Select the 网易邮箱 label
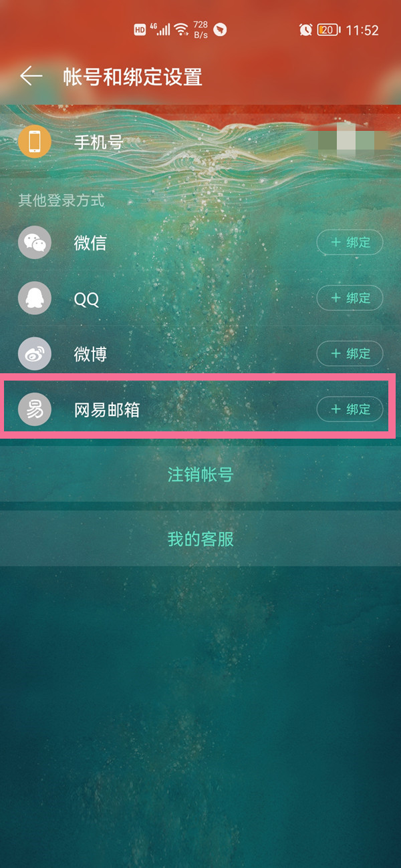The height and width of the screenshot is (868, 401). (x=107, y=409)
